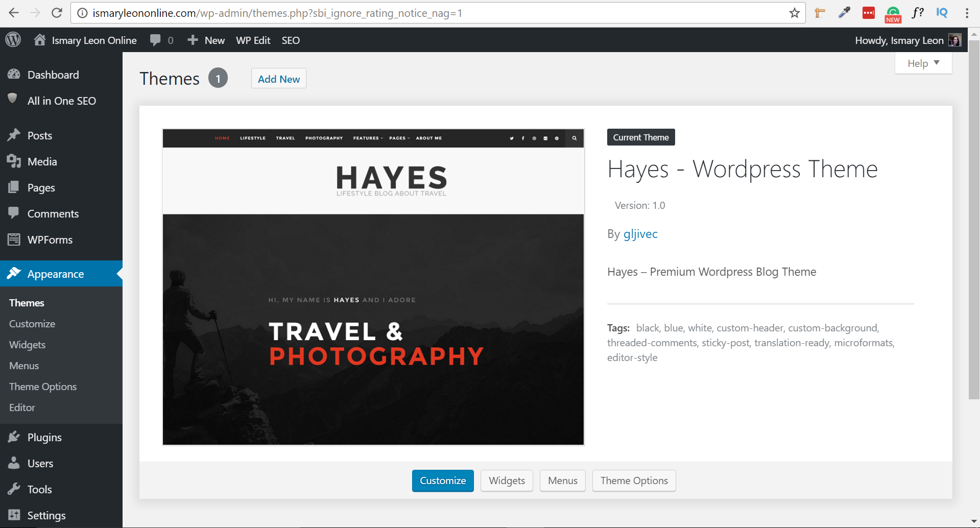
Task: Click the IQ extension icon
Action: coord(942,13)
